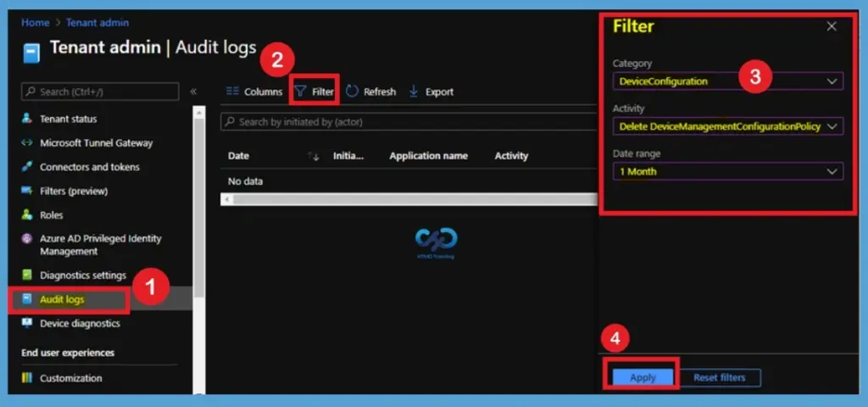This screenshot has width=868, height=407.
Task: Sort by Date using sort arrows
Action: [314, 156]
